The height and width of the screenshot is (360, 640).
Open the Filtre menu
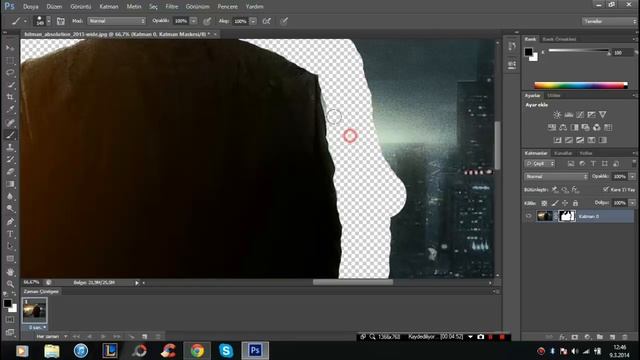tap(172, 7)
